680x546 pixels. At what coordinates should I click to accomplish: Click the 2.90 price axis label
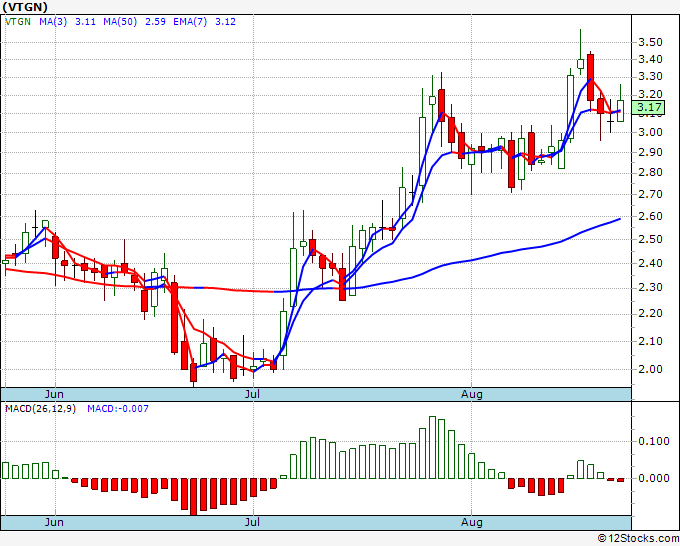click(651, 152)
